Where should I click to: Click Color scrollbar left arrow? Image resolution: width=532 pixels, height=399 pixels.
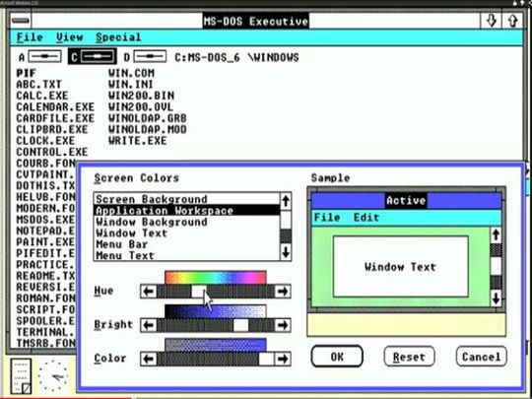click(149, 359)
